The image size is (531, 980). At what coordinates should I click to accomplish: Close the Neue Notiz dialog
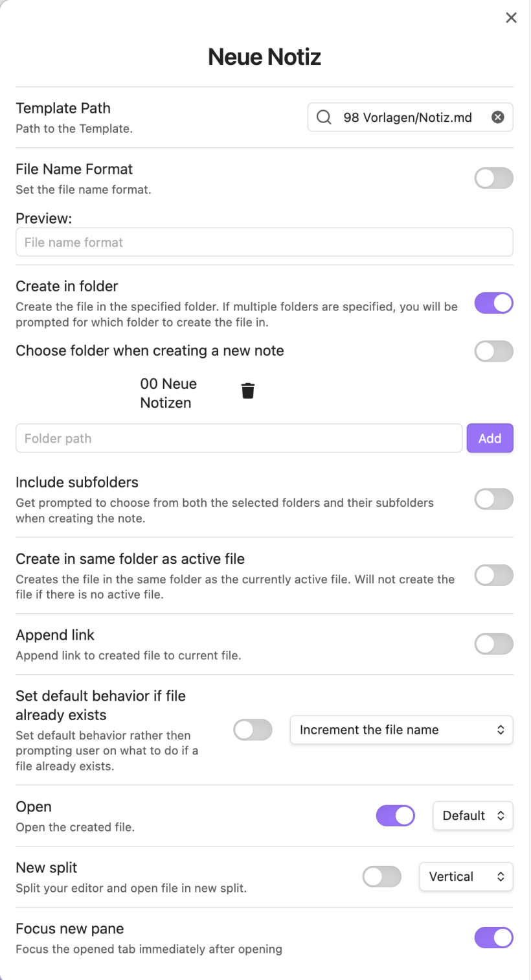(511, 17)
